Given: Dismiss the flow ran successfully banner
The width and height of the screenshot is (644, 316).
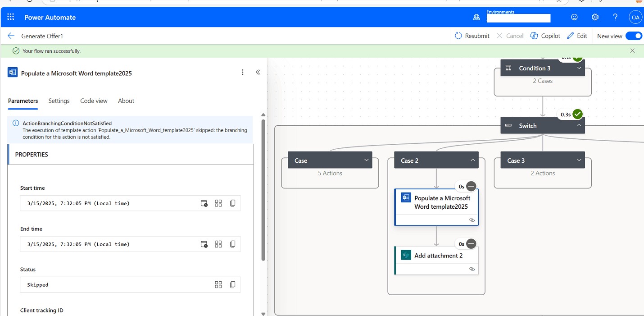Looking at the screenshot, I should pyautogui.click(x=632, y=51).
